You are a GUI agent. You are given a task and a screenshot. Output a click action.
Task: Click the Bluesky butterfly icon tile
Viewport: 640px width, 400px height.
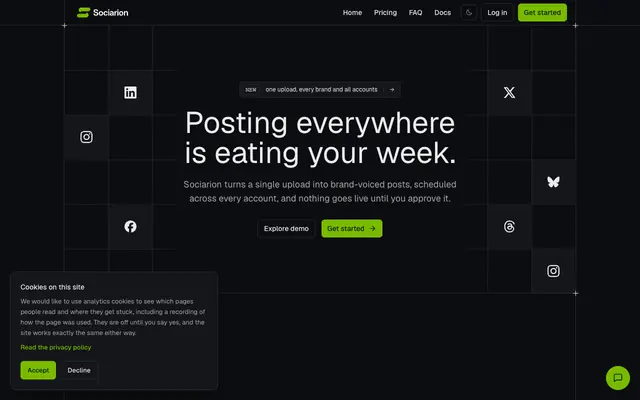click(553, 182)
